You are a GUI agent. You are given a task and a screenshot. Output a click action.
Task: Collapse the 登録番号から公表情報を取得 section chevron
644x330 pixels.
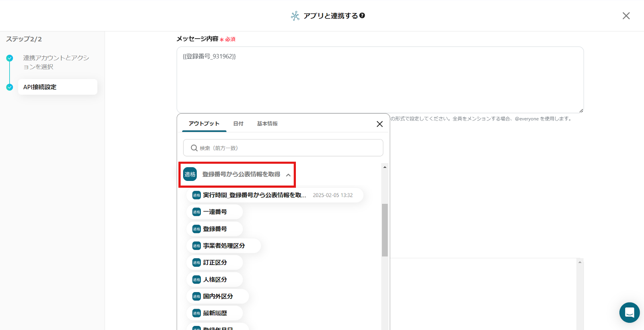click(288, 175)
